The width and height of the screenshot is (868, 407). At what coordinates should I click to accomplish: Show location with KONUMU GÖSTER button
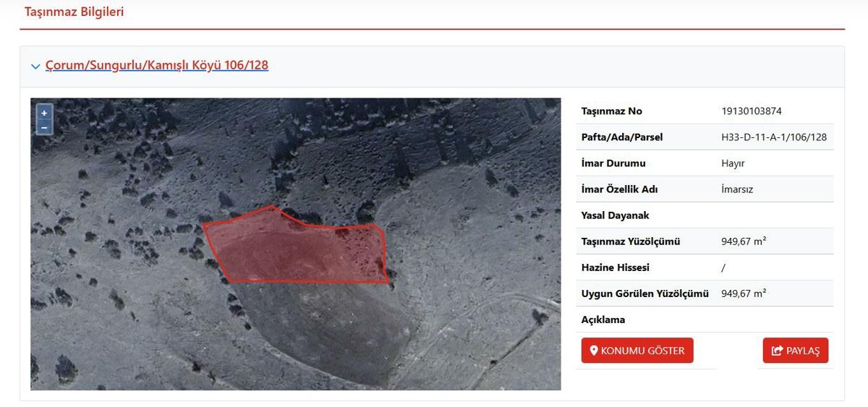[x=637, y=351]
